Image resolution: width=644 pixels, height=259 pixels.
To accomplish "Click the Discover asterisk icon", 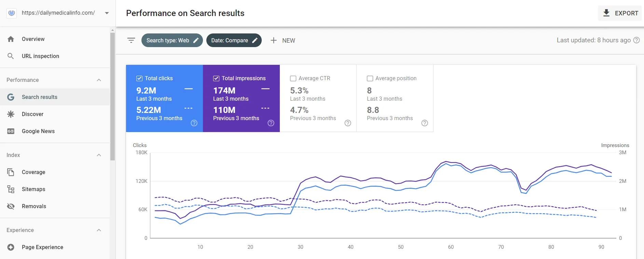I will coord(11,114).
